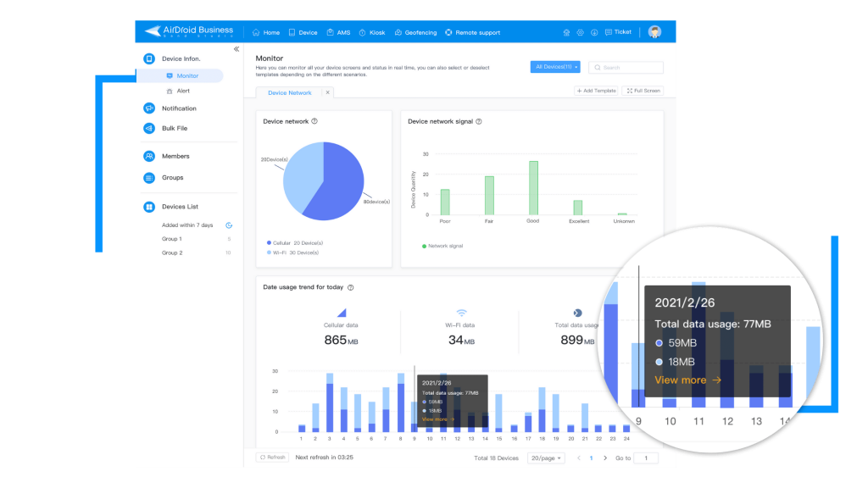The height and width of the screenshot is (488, 868).
Task: Type in the Search field
Action: pyautogui.click(x=627, y=67)
